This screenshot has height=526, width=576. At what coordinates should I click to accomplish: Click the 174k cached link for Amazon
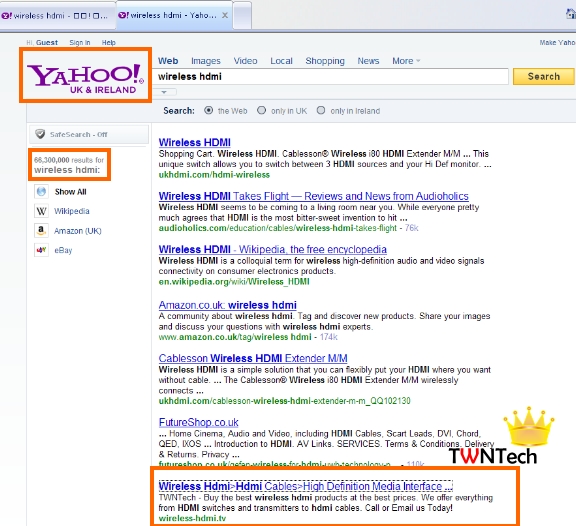(328, 337)
